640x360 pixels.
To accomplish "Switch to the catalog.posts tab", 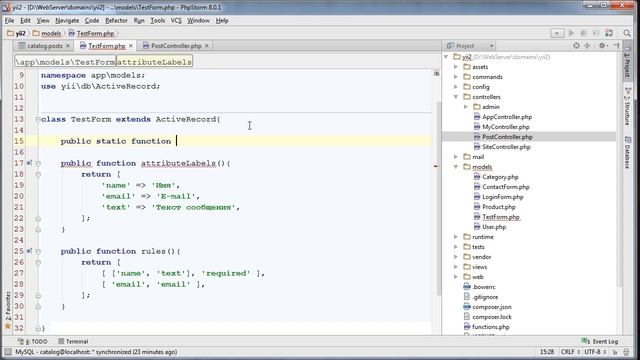I will click(44, 46).
